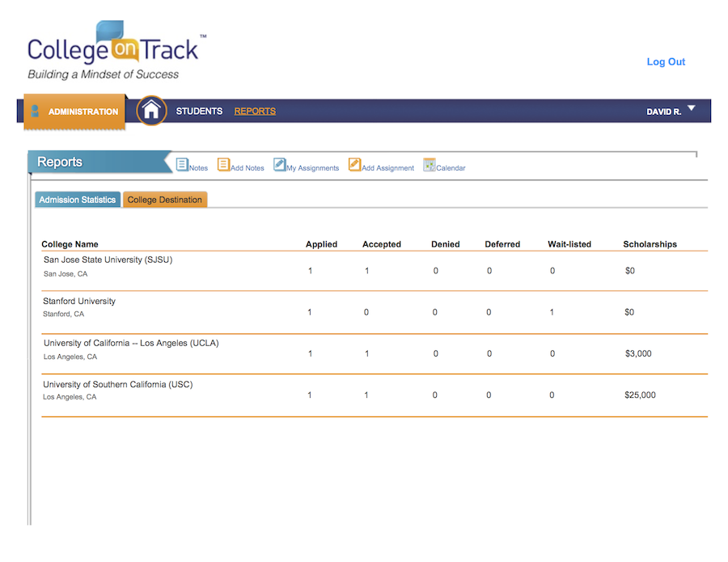
Task: Switch to College Destination tab
Action: click(x=165, y=200)
